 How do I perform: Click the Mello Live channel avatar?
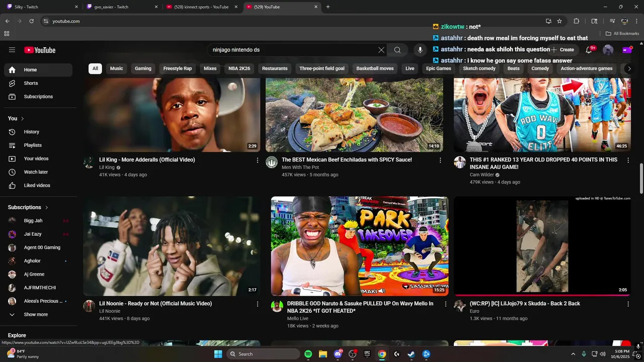[x=277, y=306]
